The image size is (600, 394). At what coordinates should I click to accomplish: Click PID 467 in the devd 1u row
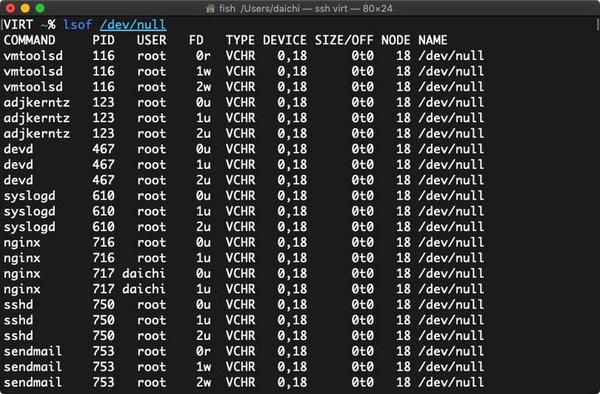(103, 164)
